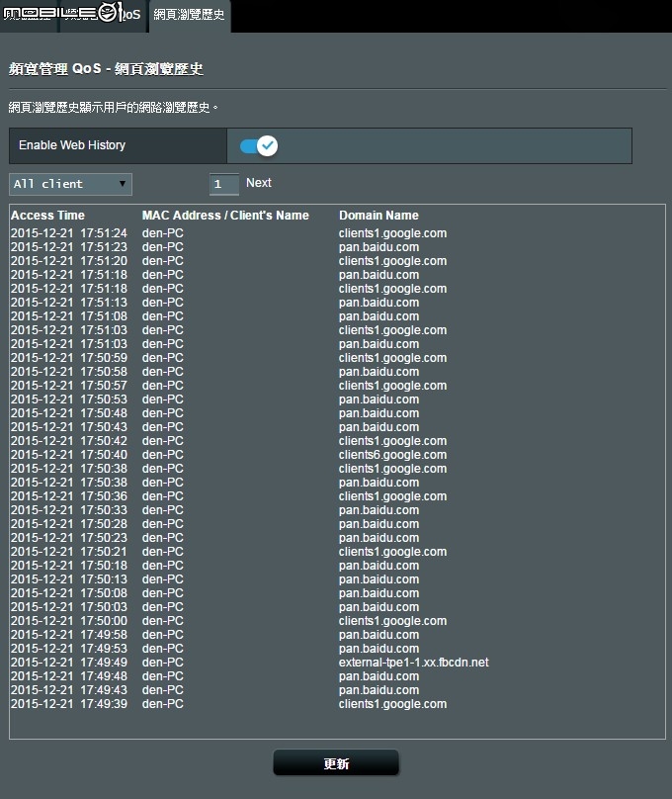Click pan.baidu.com in 17:51:23 row
This screenshot has height=799, width=672.
coord(378,247)
